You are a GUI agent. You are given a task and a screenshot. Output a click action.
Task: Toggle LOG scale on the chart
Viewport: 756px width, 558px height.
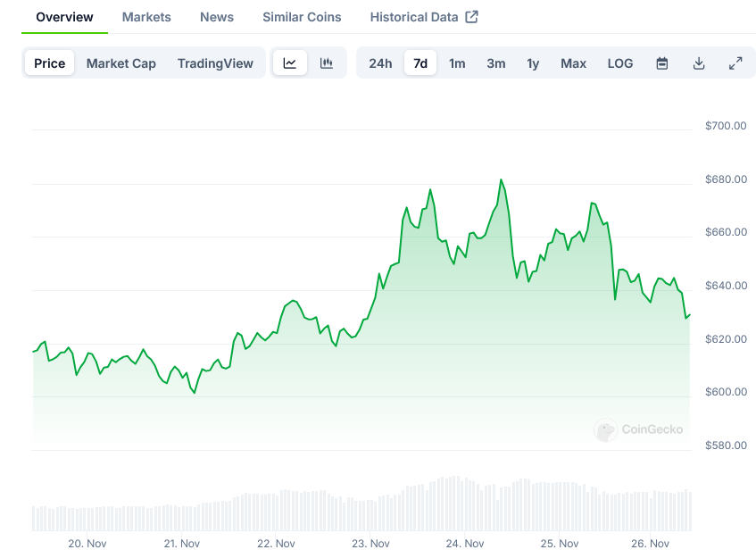pos(620,63)
